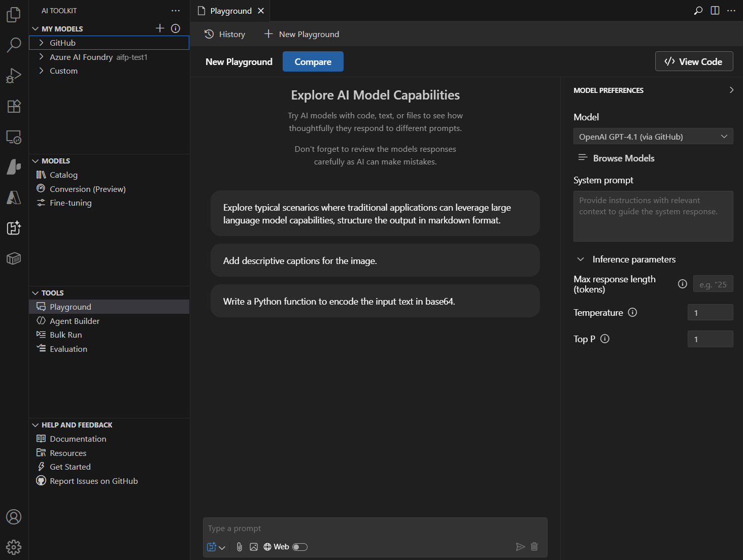
Task: Click the Compare button
Action: [313, 61]
